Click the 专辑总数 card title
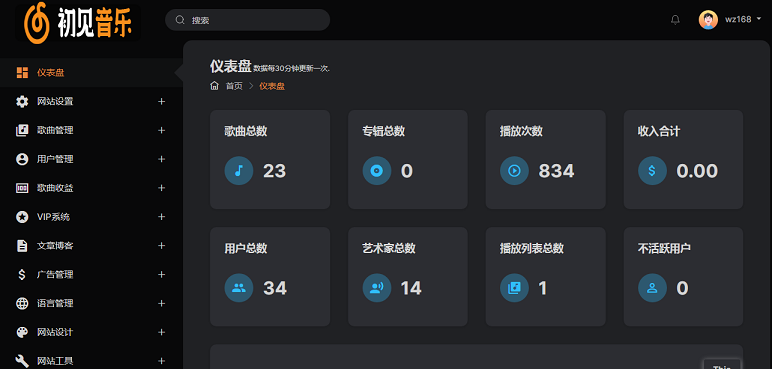Image resolution: width=772 pixels, height=369 pixels. click(384, 131)
